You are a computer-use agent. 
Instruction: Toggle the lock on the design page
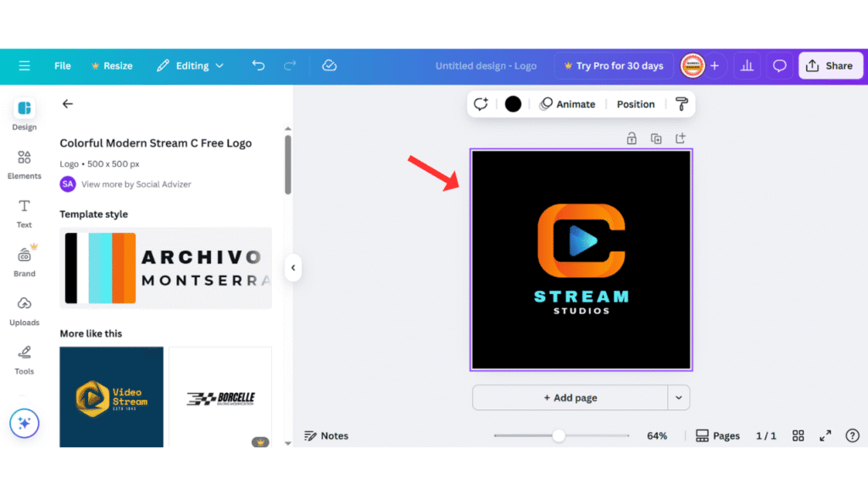(632, 137)
